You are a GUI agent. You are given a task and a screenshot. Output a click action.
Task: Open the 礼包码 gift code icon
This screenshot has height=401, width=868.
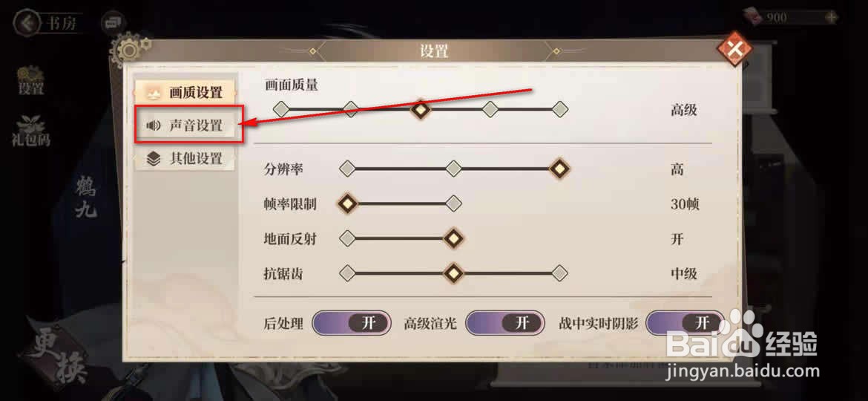[31, 131]
